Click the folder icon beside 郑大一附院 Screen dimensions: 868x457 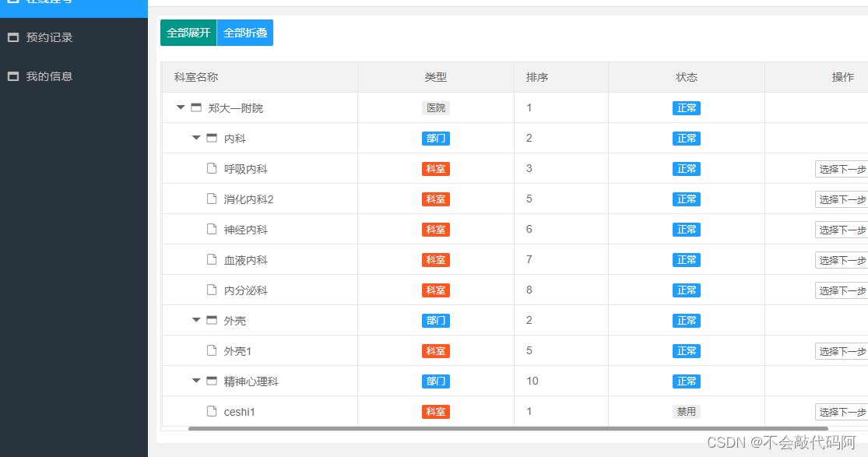pos(196,107)
